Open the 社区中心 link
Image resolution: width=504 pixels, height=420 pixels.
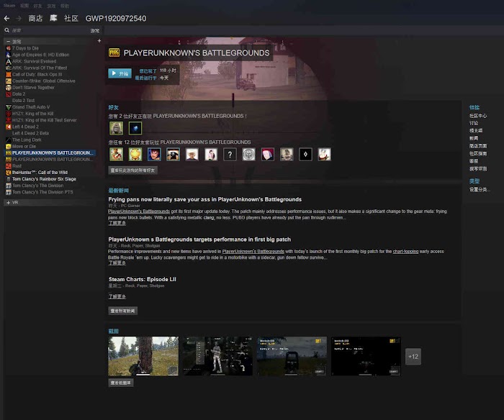click(478, 116)
